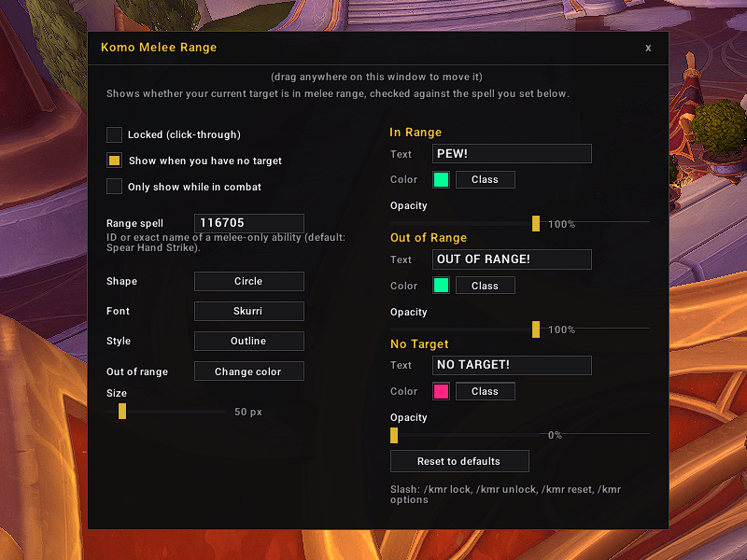Open the Shape dropdown showing Circle

click(249, 281)
